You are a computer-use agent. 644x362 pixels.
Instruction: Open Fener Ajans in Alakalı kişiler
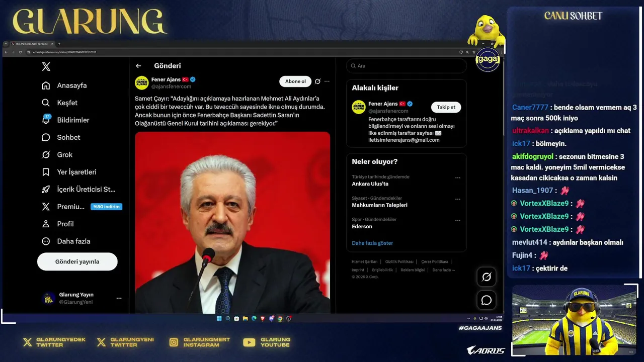point(383,104)
